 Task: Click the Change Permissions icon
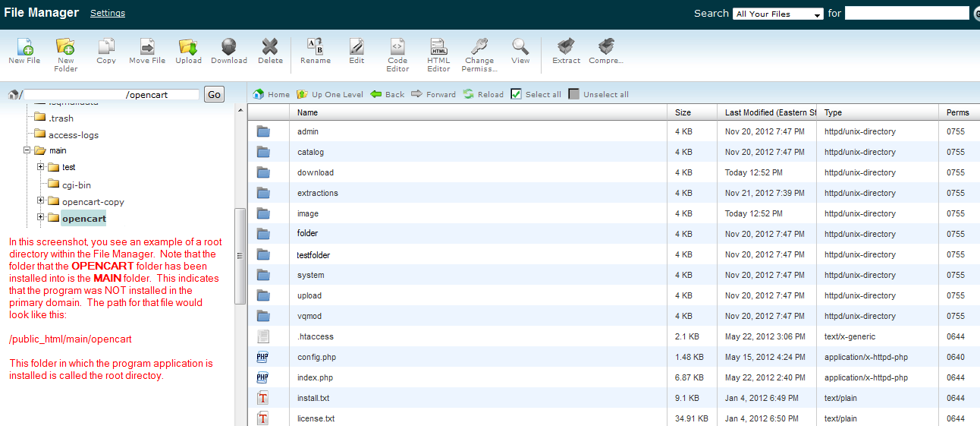479,47
